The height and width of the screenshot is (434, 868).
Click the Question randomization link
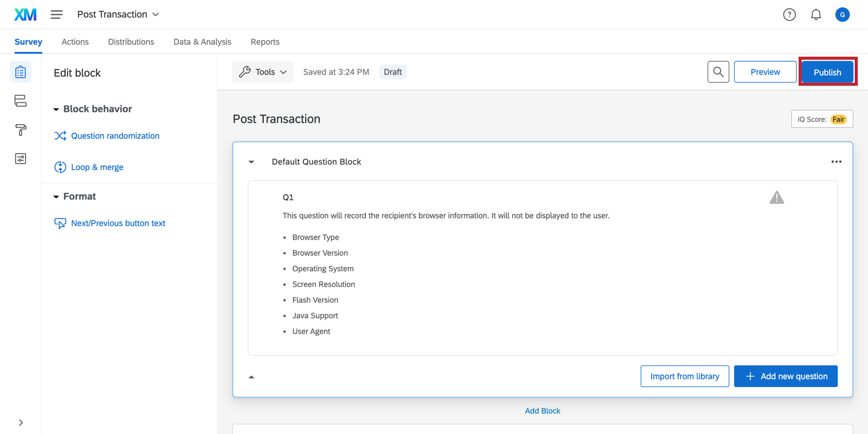point(115,136)
